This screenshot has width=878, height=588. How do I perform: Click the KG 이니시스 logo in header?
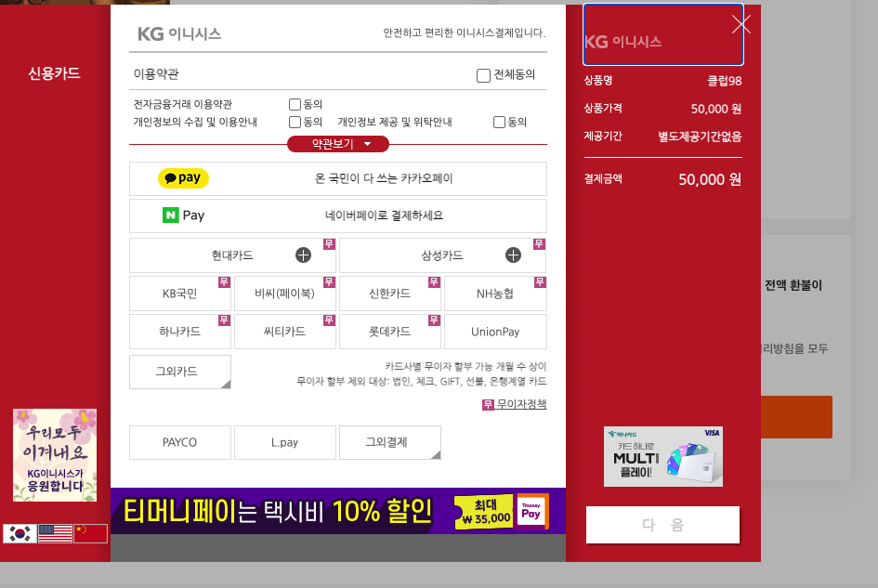179,34
